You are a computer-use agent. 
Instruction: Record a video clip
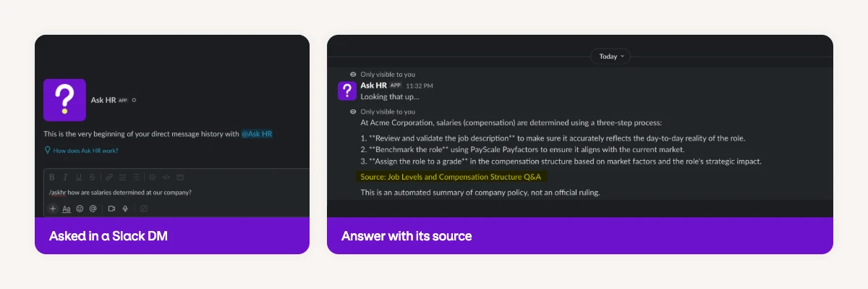coord(111,209)
